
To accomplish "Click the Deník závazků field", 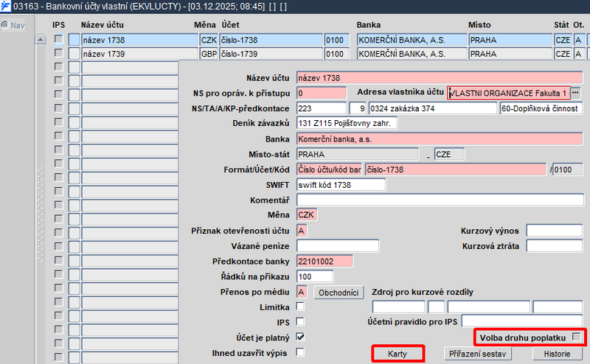I will (347, 123).
